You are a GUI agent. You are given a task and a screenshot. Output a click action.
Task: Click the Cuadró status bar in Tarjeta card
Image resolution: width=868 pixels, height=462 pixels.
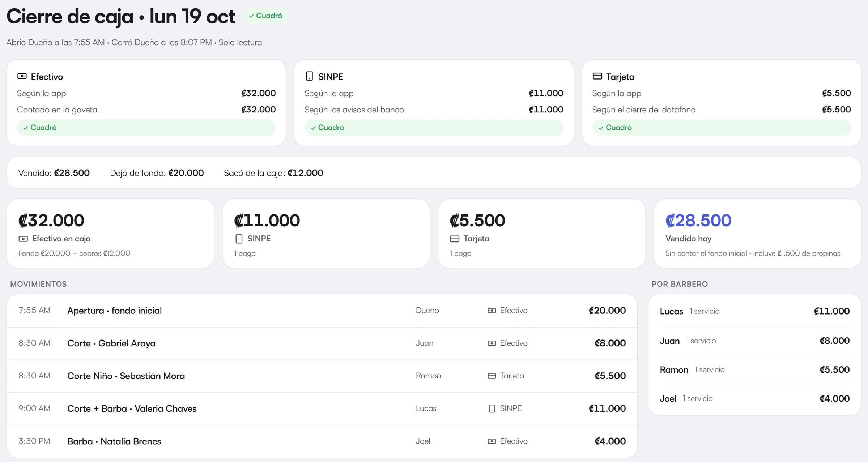tap(722, 128)
